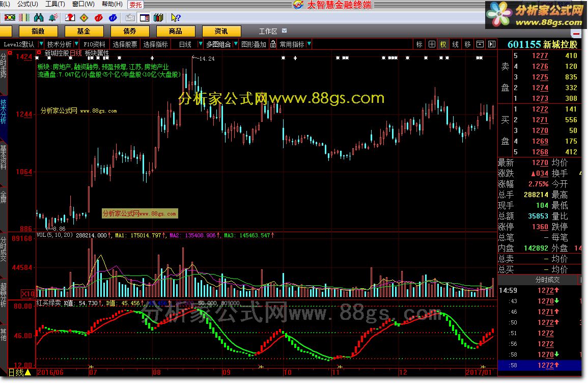Click the 选择股票 button
The height and width of the screenshot is (383, 588).
click(125, 44)
